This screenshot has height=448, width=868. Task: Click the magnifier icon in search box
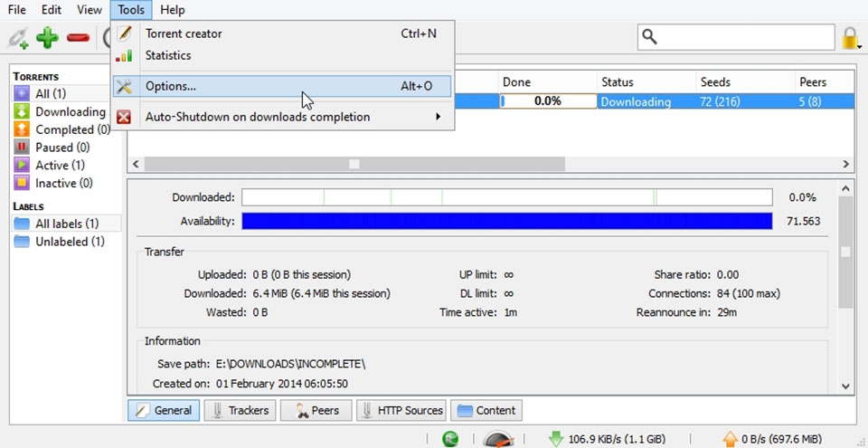[649, 37]
